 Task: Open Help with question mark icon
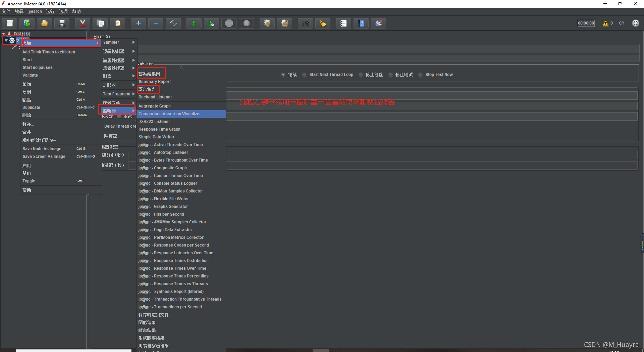361,23
